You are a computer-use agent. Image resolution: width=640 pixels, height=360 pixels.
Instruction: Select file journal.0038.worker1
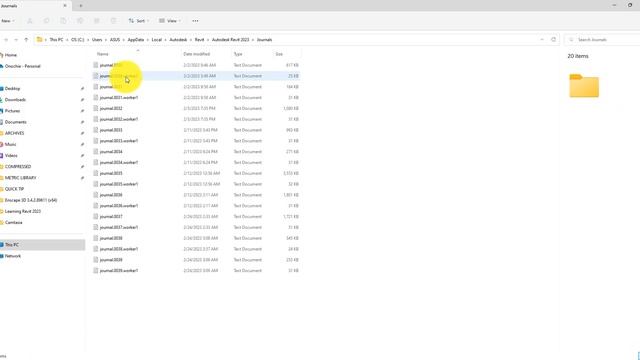point(119,249)
